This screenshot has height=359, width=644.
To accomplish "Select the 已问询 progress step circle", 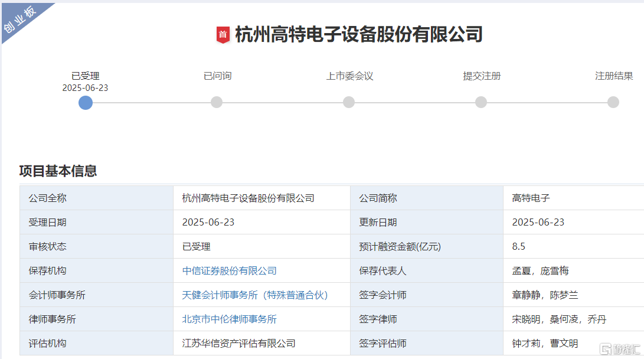I will coord(217,102).
